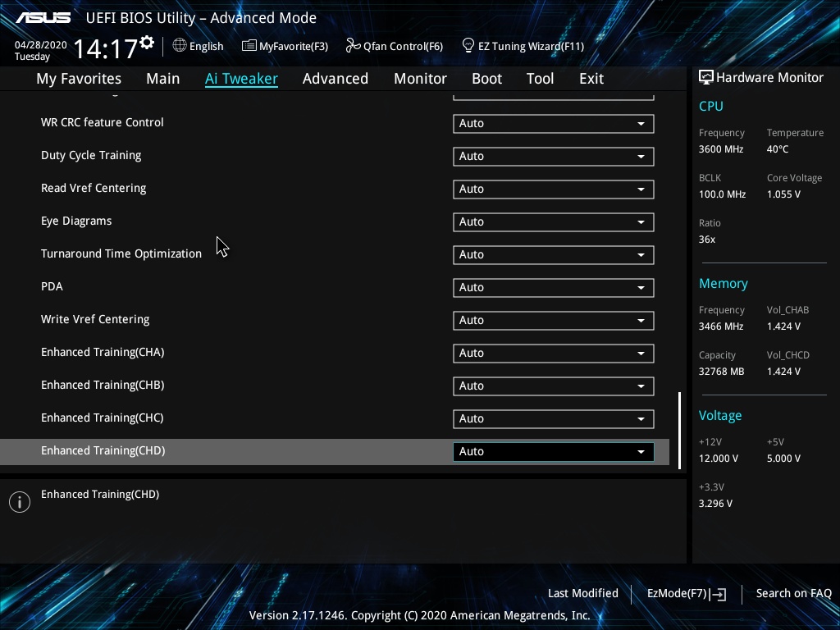Open Duty Cycle Training dropdown

coord(554,157)
